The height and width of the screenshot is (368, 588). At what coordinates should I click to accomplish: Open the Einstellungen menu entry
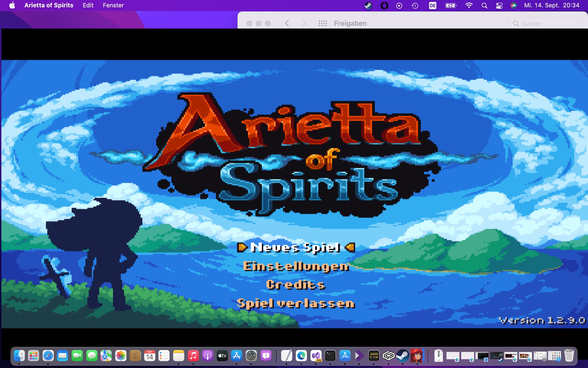coord(296,266)
